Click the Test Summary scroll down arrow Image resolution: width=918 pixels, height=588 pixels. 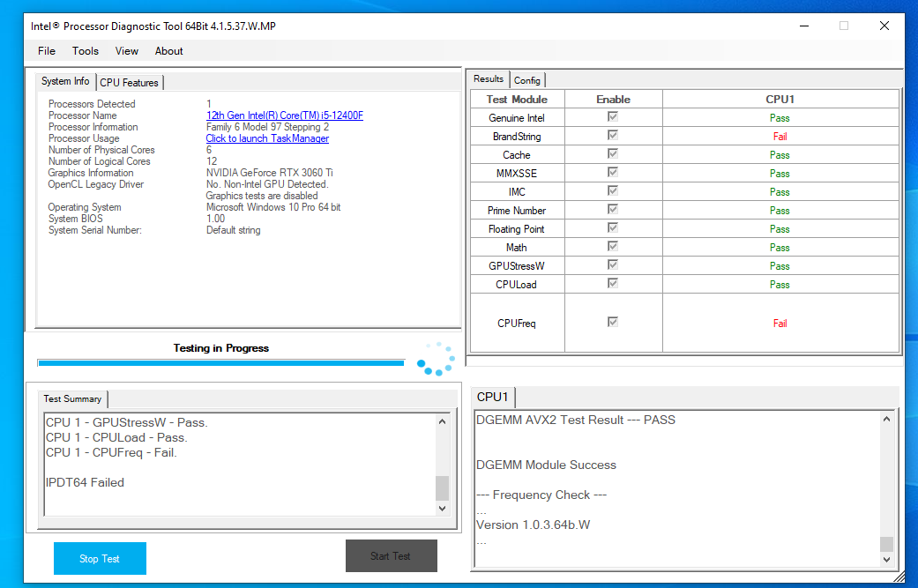click(442, 509)
